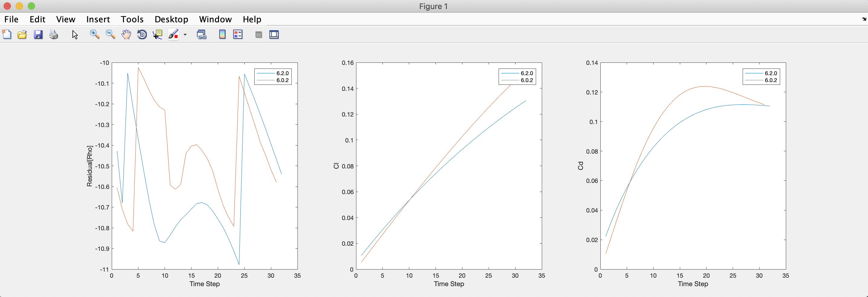Open the Help menu

(x=252, y=19)
